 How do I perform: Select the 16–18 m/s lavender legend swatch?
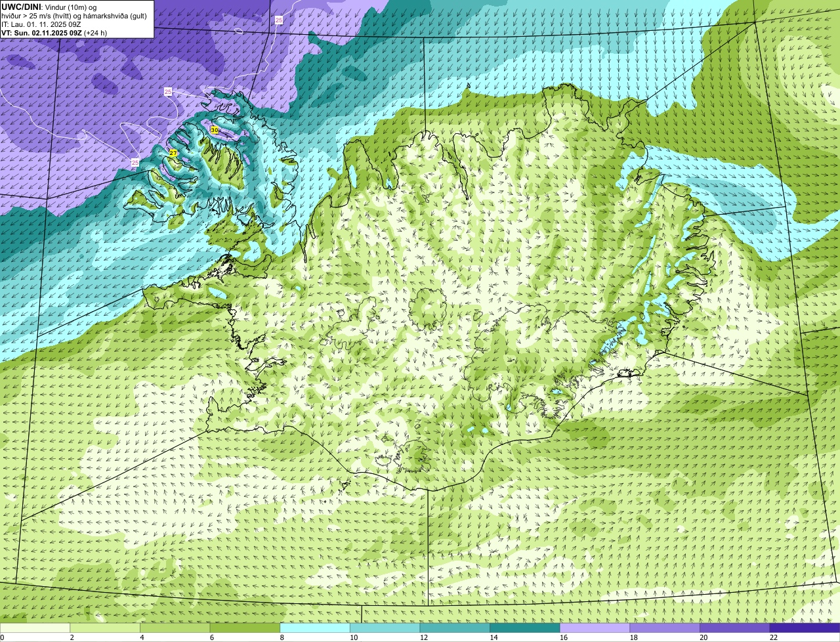595,628
